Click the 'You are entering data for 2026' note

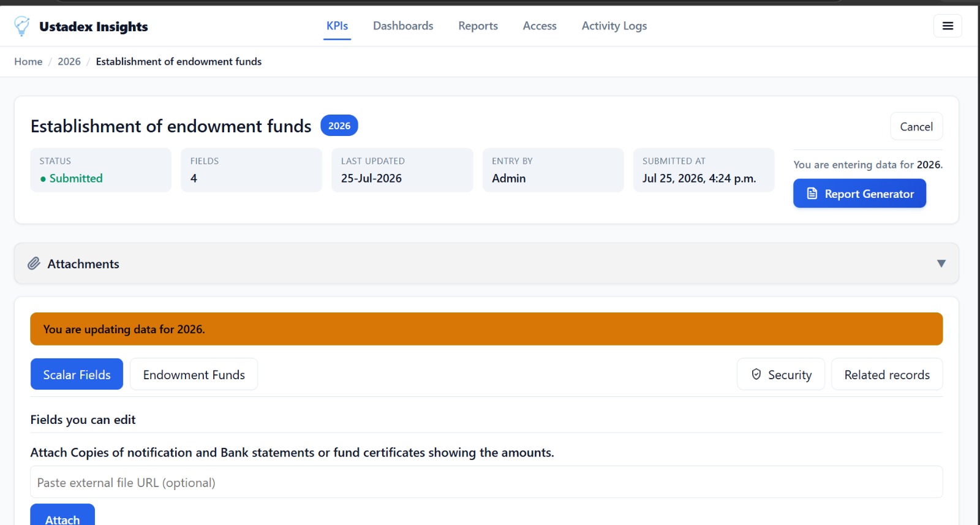[x=868, y=165]
